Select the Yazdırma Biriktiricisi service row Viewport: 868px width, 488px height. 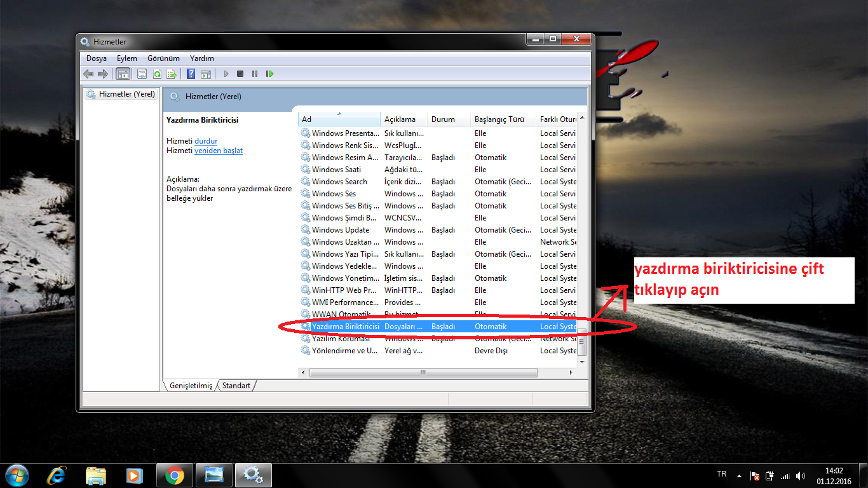pyautogui.click(x=438, y=327)
